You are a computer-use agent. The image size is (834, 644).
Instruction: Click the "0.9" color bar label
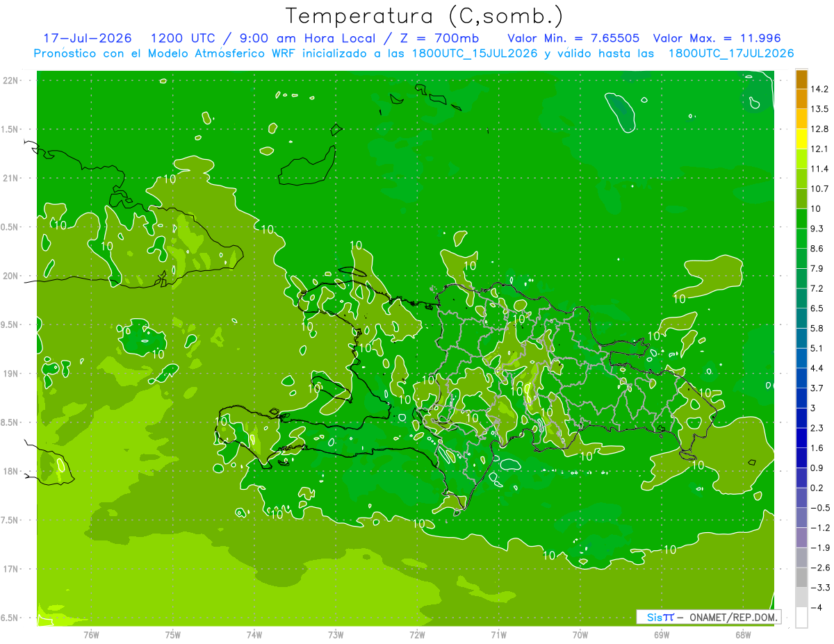click(817, 468)
